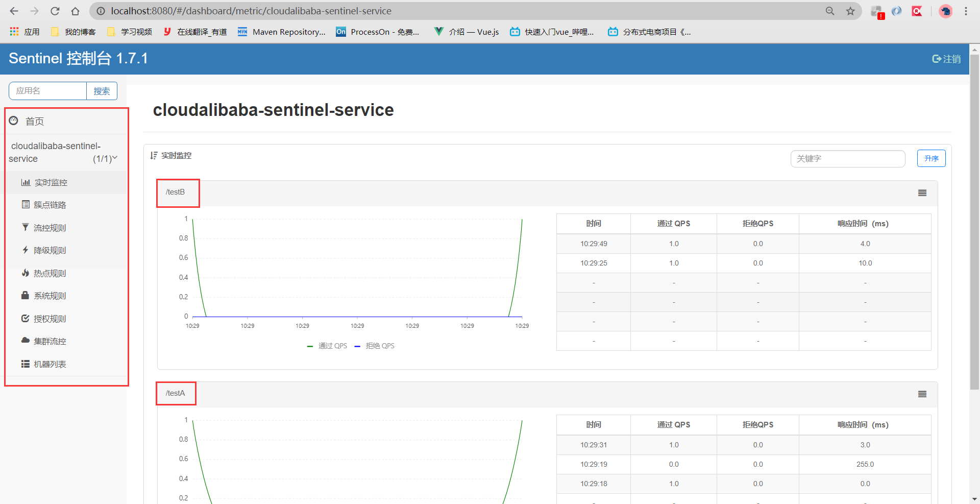Open the zoom magnifier icon in address bar

[830, 11]
